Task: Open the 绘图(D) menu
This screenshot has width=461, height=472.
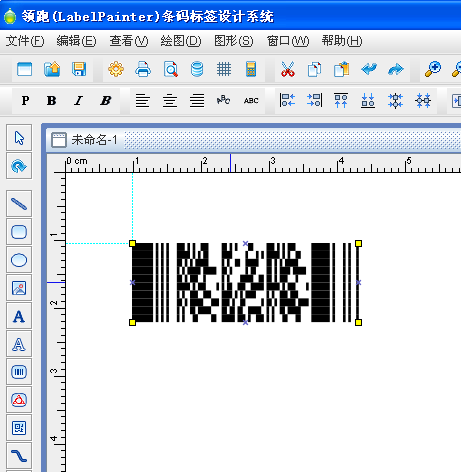Action: point(181,41)
